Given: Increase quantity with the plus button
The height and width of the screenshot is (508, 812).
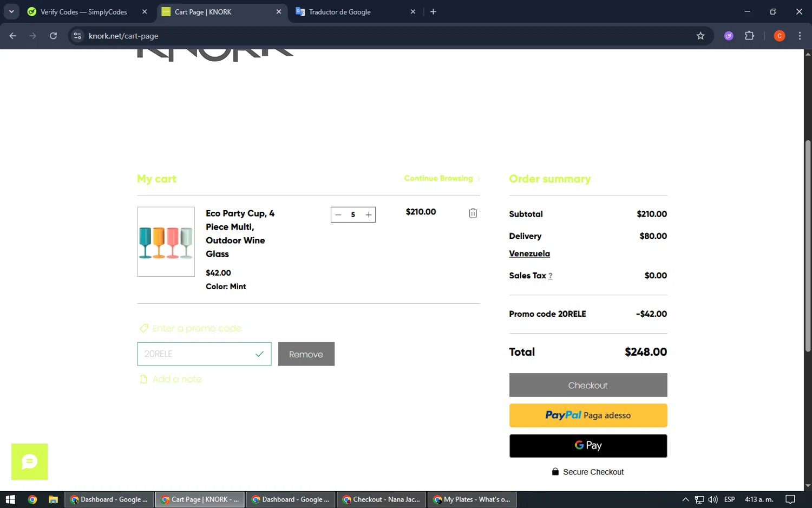Looking at the screenshot, I should pos(369,215).
